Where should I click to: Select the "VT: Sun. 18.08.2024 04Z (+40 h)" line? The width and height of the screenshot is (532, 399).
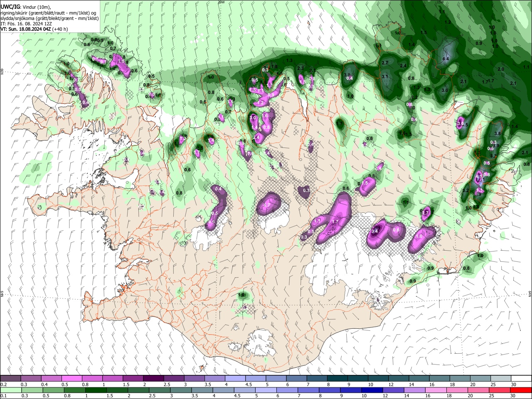point(34,29)
